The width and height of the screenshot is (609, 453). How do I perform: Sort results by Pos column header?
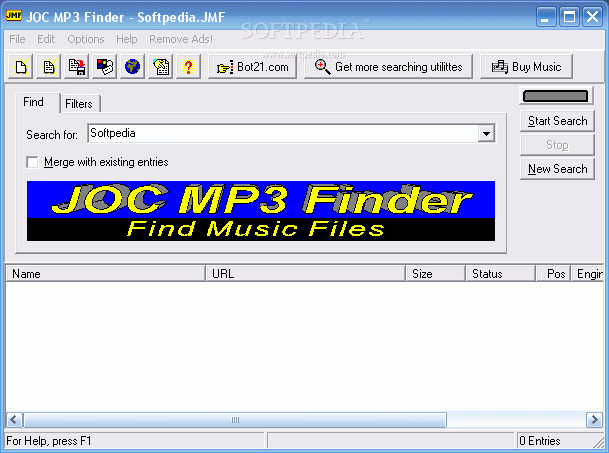[553, 274]
